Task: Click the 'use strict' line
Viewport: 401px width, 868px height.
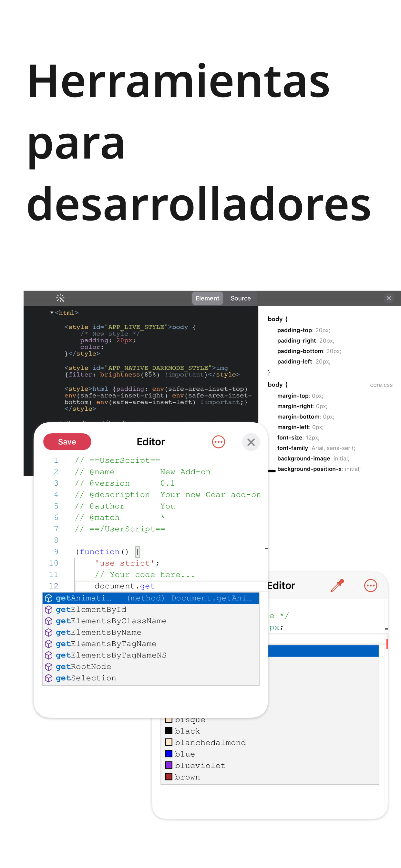Action: point(127,563)
